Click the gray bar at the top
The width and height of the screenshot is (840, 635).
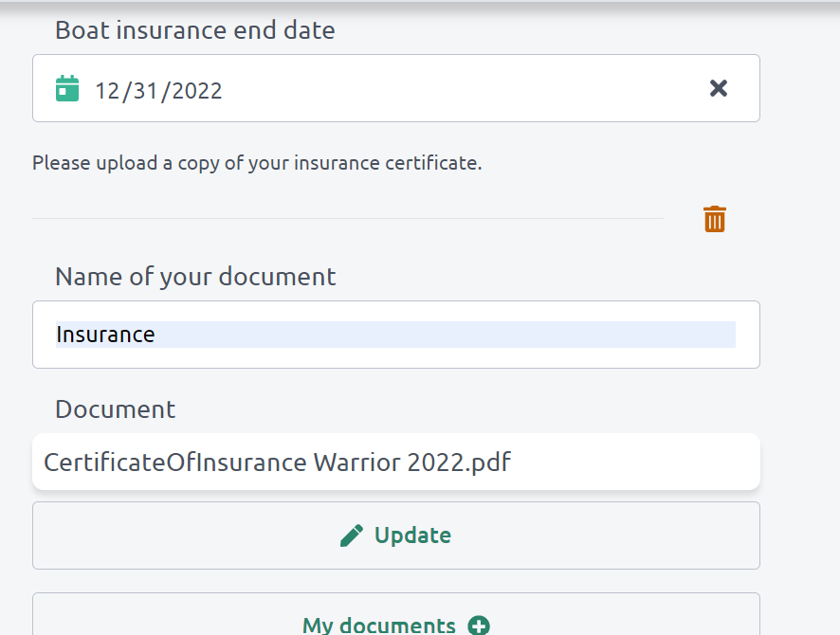(x=420, y=5)
